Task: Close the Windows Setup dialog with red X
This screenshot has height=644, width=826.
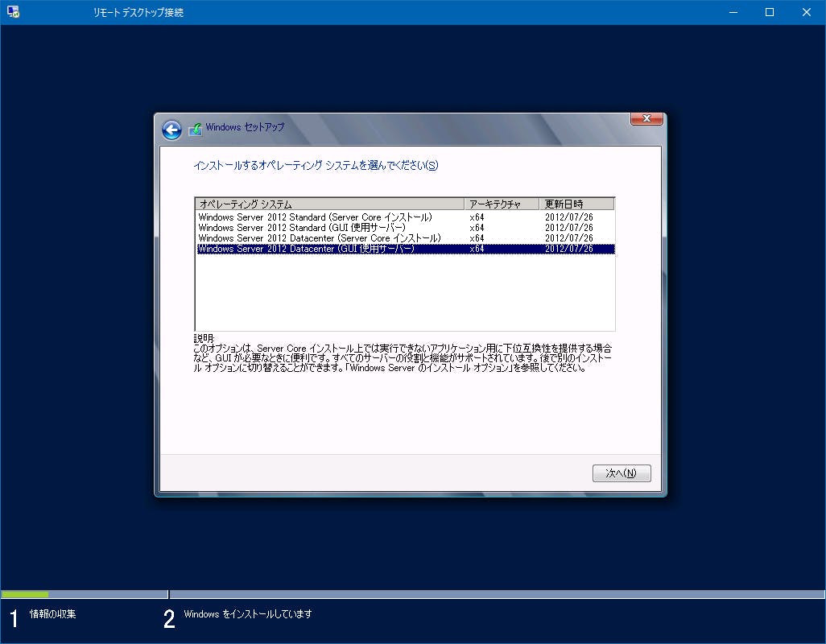Action: tap(646, 118)
